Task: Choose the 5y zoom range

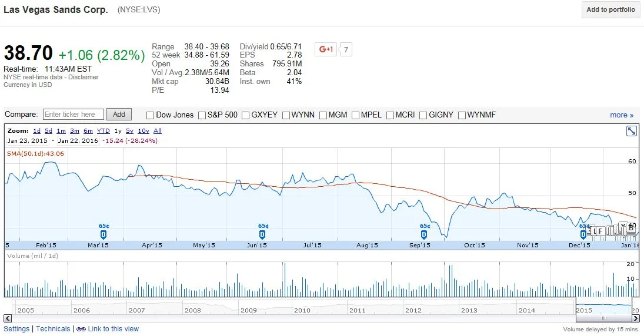Action: click(129, 131)
